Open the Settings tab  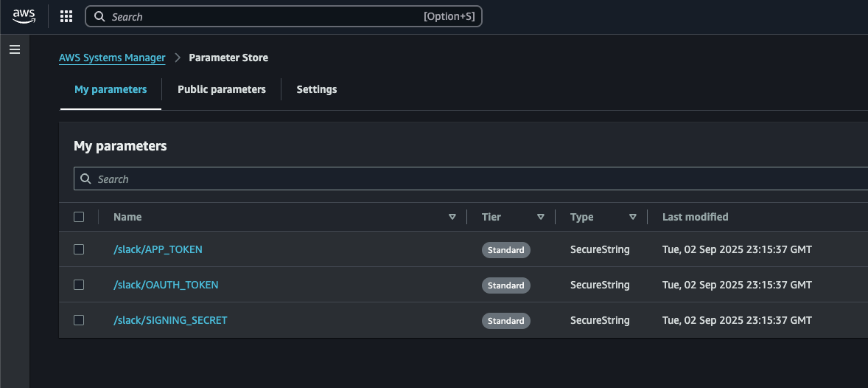click(x=317, y=89)
